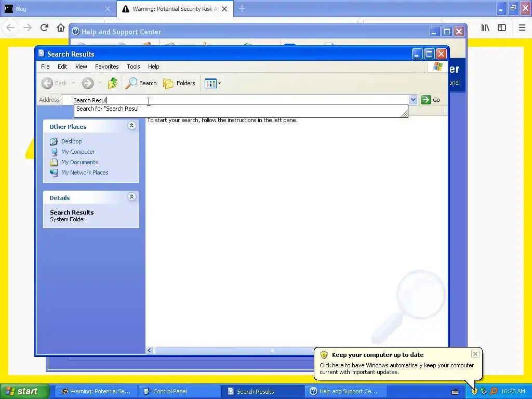Close the Help and Support Center window
Viewport: 532px width, 399px height.
point(459,32)
